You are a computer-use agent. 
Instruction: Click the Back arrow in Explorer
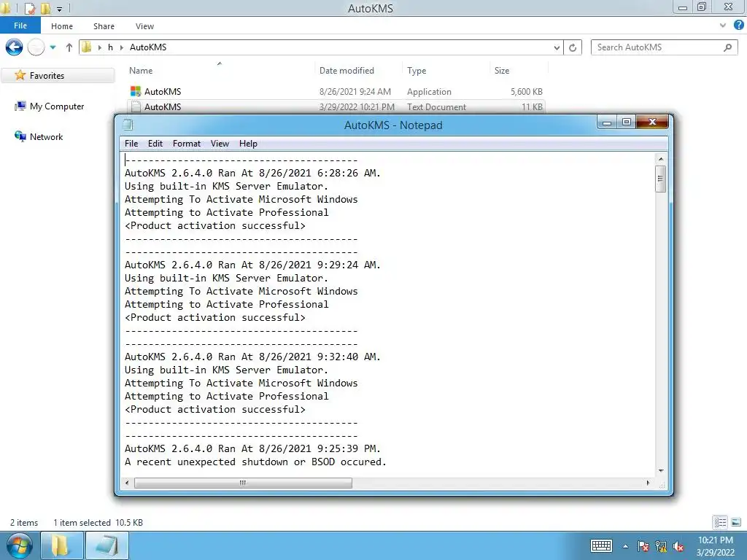(x=14, y=47)
